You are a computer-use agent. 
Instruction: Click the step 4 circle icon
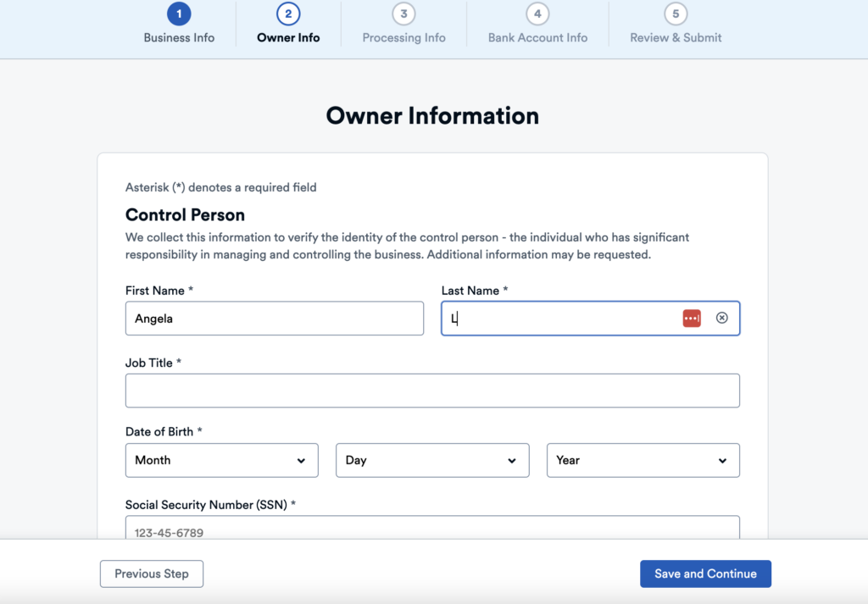[537, 14]
